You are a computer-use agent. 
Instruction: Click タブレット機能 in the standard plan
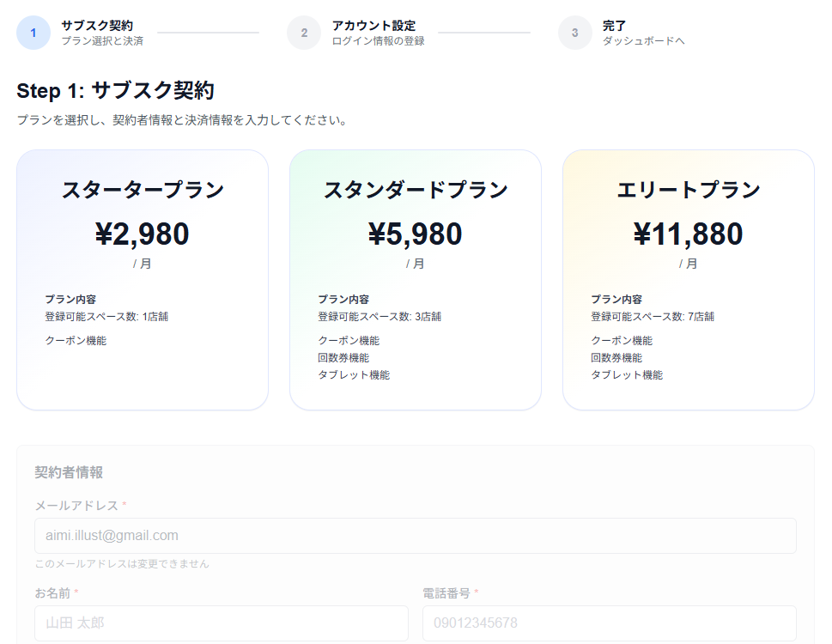click(x=354, y=375)
